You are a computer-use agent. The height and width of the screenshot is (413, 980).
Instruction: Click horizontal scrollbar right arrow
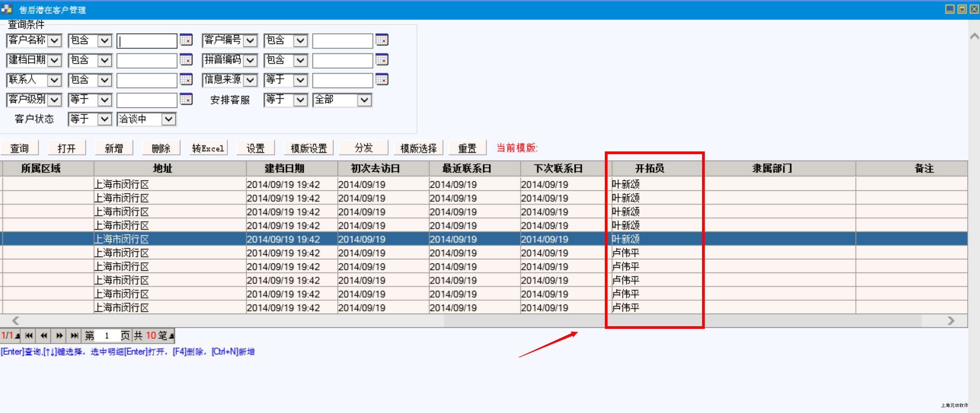[951, 320]
